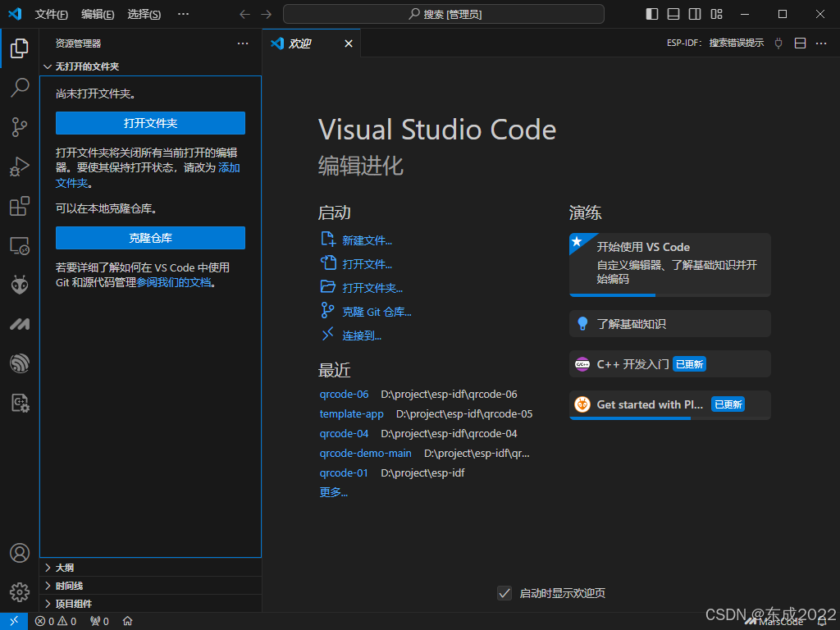Viewport: 840px width, 630px height.
Task: Open editor more actions ellipsis
Action: coord(820,43)
